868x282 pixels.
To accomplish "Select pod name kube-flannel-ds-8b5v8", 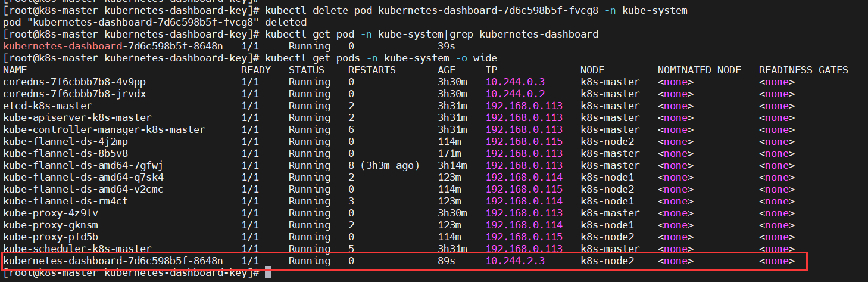I will [65, 153].
